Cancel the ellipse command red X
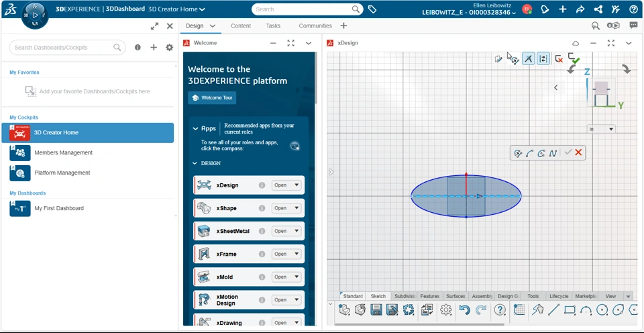The image size is (644, 333). point(578,153)
